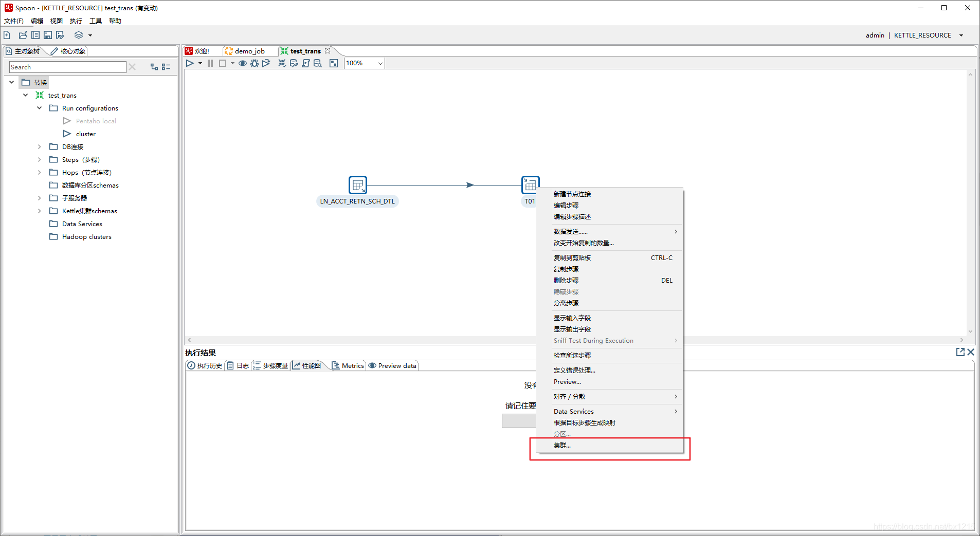Click the Explore repository icon
Viewport: 980px width, 536px height.
pos(35,35)
